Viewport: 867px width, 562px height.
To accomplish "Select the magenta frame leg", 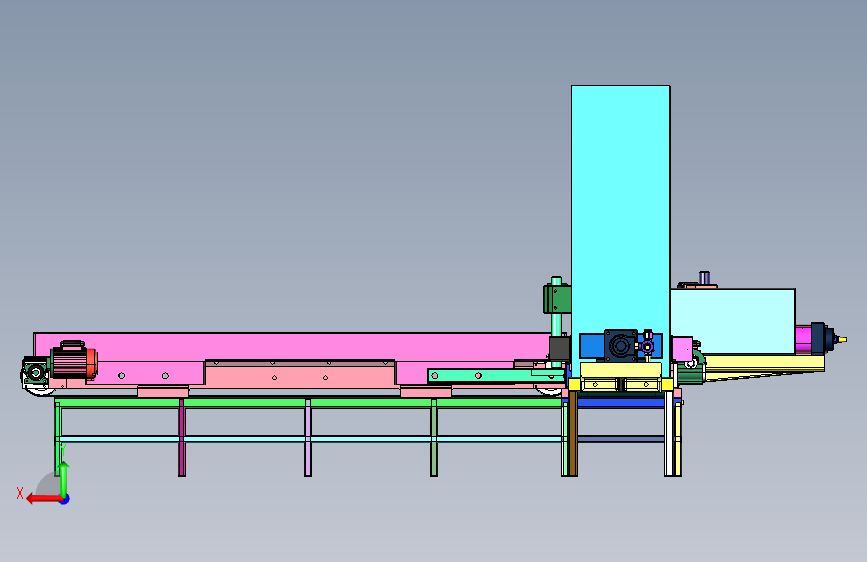I will click(182, 437).
